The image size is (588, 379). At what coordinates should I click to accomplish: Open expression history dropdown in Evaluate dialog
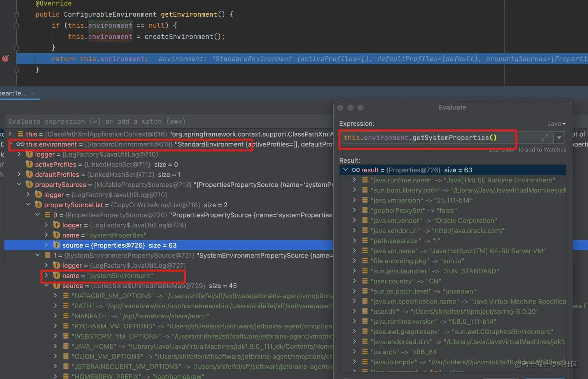click(559, 137)
